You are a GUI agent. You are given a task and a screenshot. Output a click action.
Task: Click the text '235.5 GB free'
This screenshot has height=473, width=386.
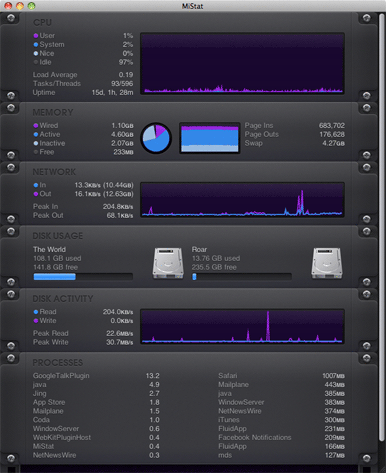tap(214, 267)
